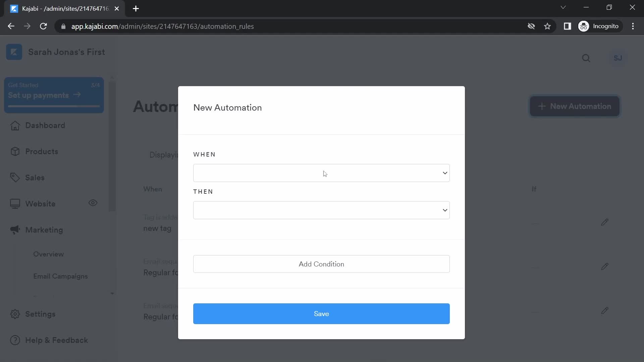Click the site lock icon
The height and width of the screenshot is (362, 644).
coord(63,26)
